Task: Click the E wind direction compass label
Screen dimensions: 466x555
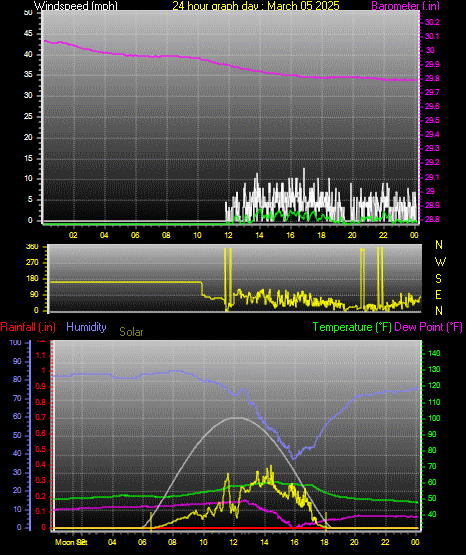Action: (438, 294)
